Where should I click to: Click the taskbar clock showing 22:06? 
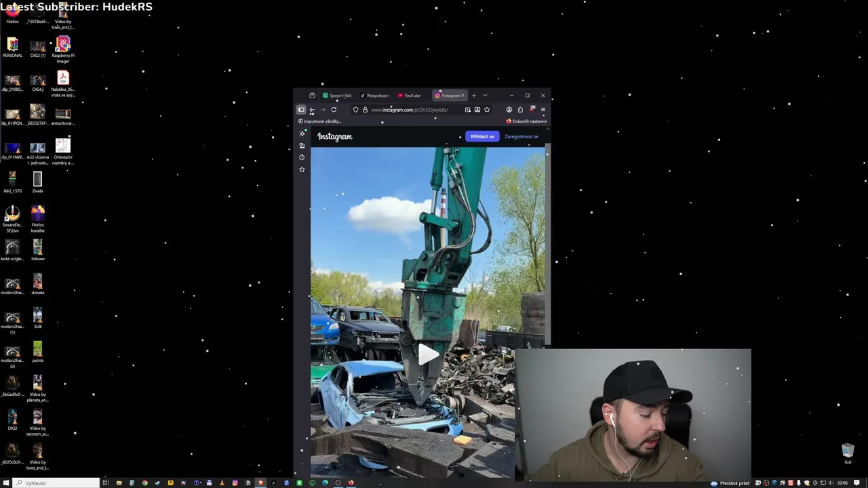pyautogui.click(x=842, y=483)
